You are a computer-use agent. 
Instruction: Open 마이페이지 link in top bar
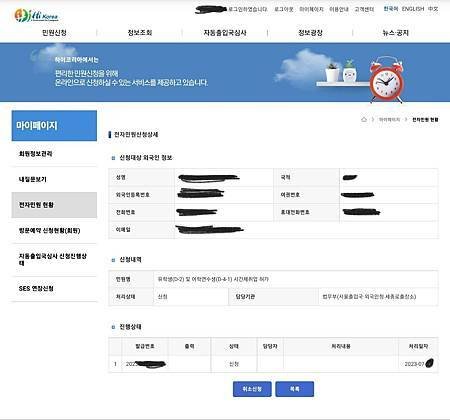(311, 9)
